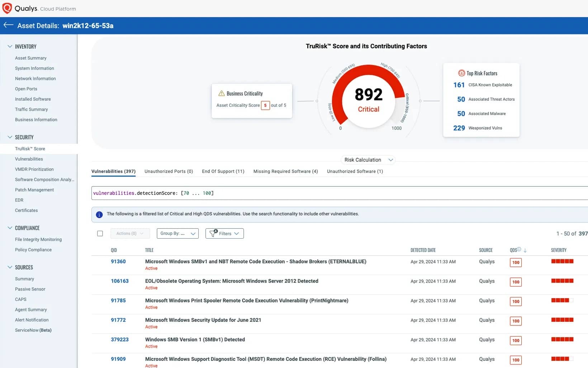Click the Top Risk Factors icon

click(x=461, y=73)
